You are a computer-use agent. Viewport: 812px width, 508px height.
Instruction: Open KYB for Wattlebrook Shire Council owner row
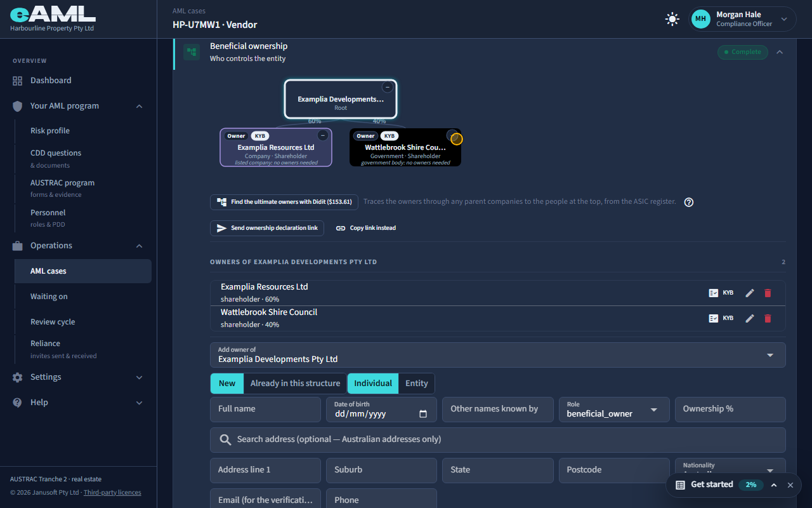721,318
